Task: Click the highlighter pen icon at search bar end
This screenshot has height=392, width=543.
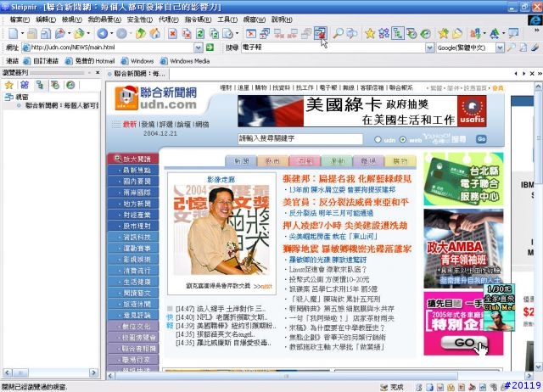Action: click(x=535, y=48)
